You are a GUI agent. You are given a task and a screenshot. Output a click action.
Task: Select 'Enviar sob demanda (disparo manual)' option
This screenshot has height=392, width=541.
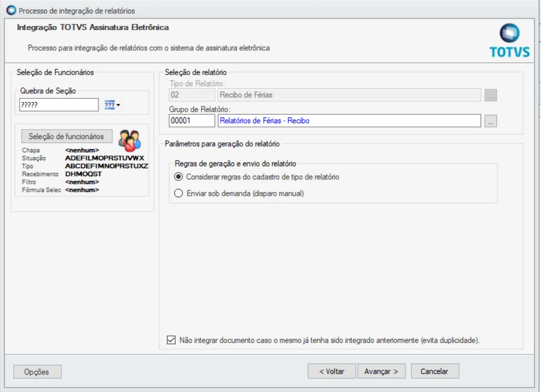coord(179,194)
